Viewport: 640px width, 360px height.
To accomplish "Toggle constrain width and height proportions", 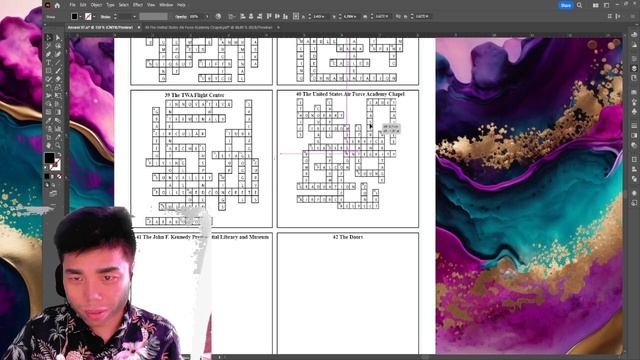I will [398, 16].
